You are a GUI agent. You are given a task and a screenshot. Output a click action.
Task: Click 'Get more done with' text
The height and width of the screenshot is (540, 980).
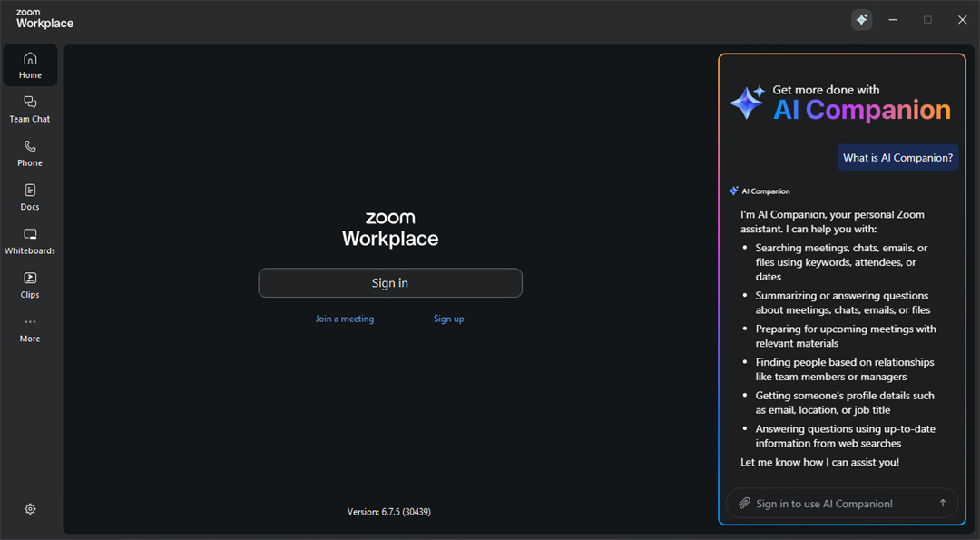tap(826, 90)
